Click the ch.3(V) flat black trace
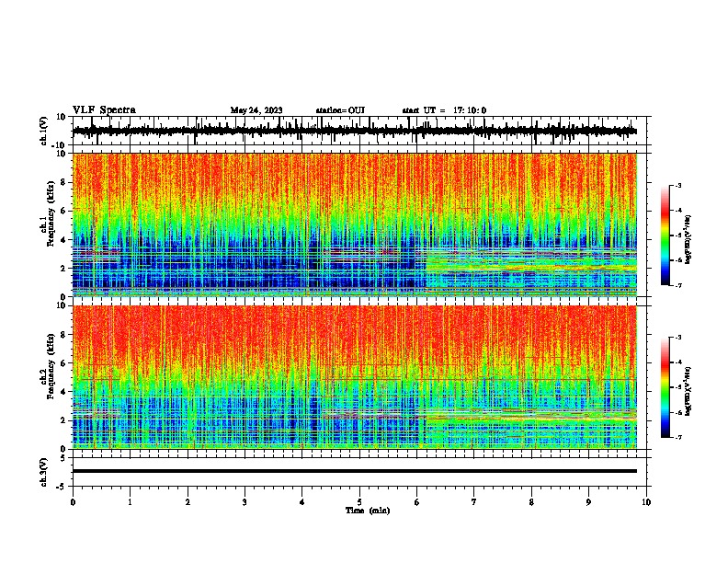 click(x=354, y=471)
